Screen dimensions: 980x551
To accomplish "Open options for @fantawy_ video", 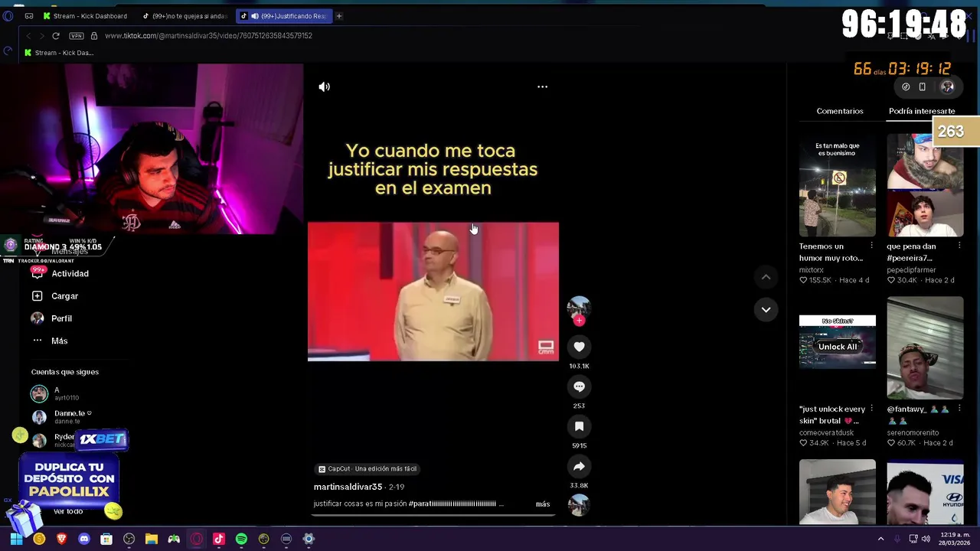I will [959, 409].
